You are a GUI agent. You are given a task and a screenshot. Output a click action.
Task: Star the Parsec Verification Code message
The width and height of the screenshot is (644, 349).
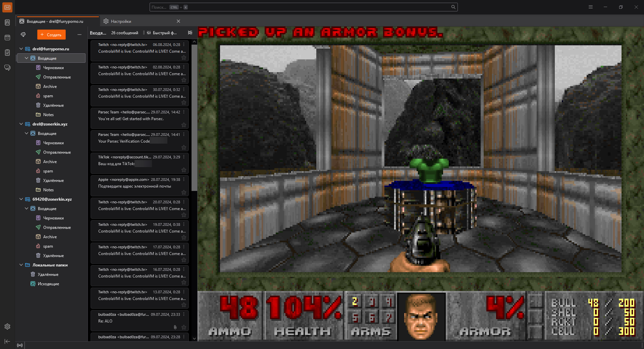(x=184, y=148)
